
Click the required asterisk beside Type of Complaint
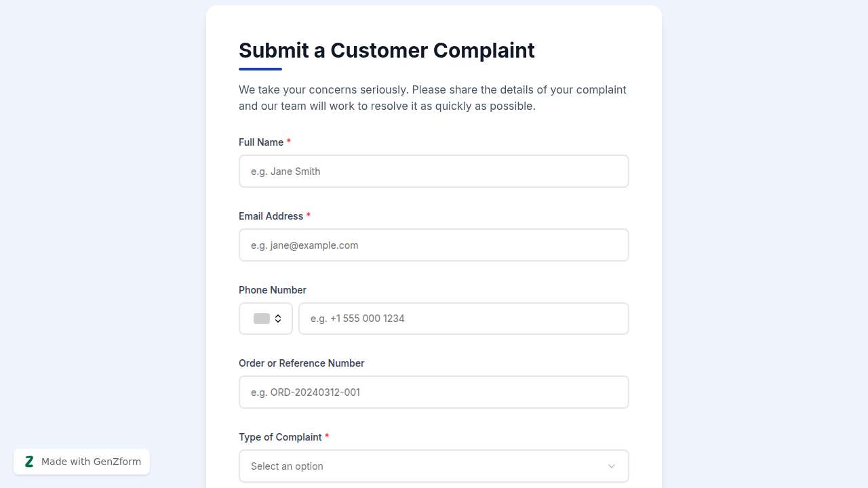[327, 436]
